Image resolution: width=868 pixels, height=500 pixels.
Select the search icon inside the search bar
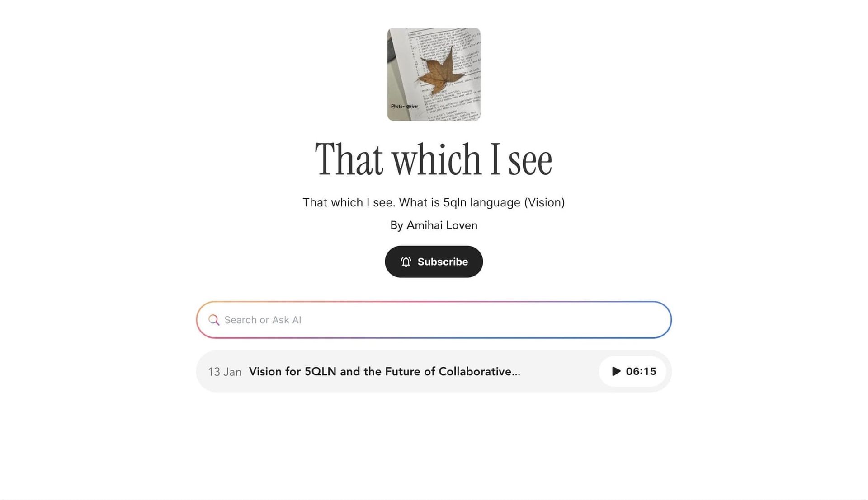pos(214,320)
